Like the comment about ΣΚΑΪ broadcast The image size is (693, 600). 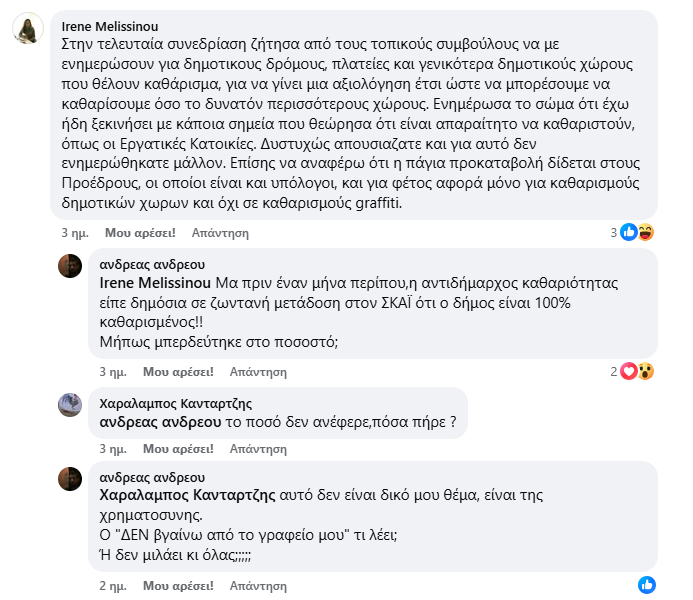tap(177, 371)
